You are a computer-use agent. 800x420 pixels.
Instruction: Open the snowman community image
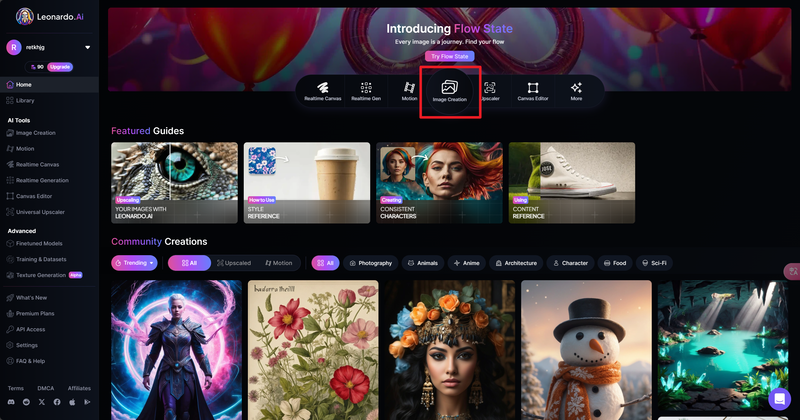tap(586, 349)
